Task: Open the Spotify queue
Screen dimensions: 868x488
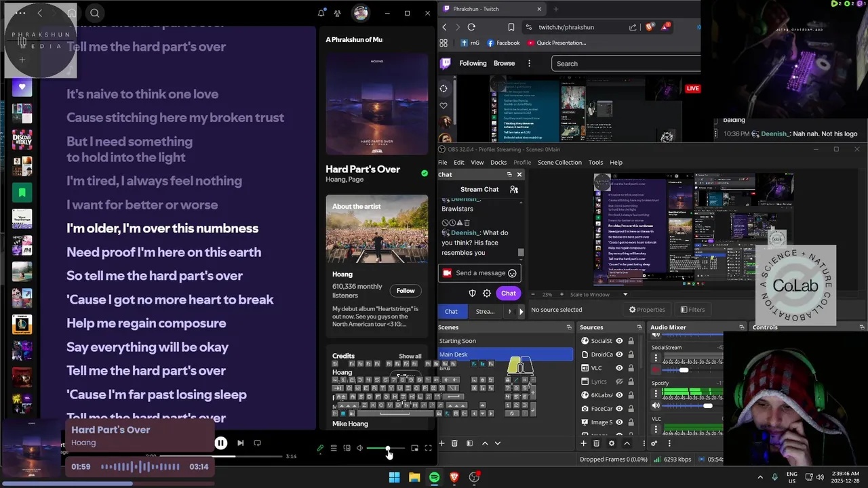Action: pos(334,448)
